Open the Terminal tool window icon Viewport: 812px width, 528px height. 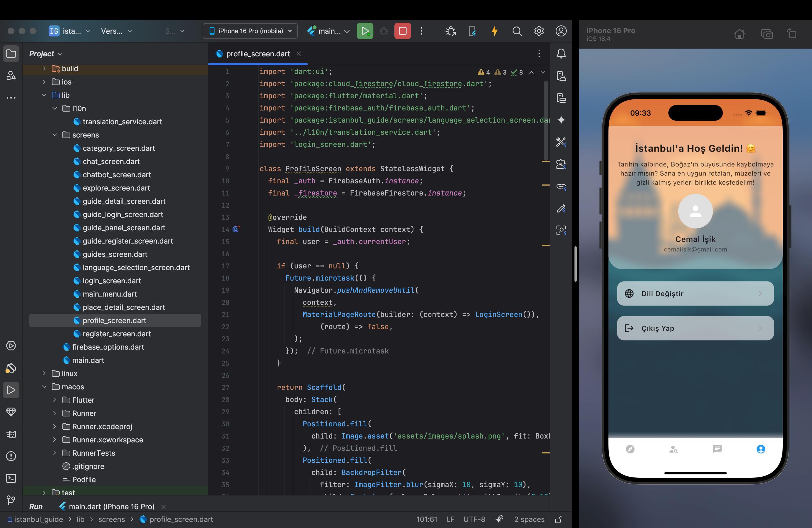[x=11, y=479]
